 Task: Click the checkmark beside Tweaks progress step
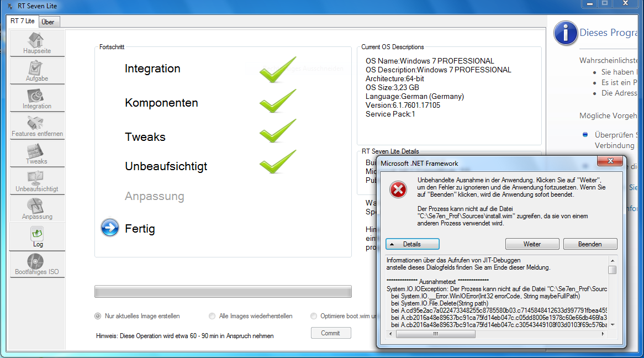(x=278, y=131)
